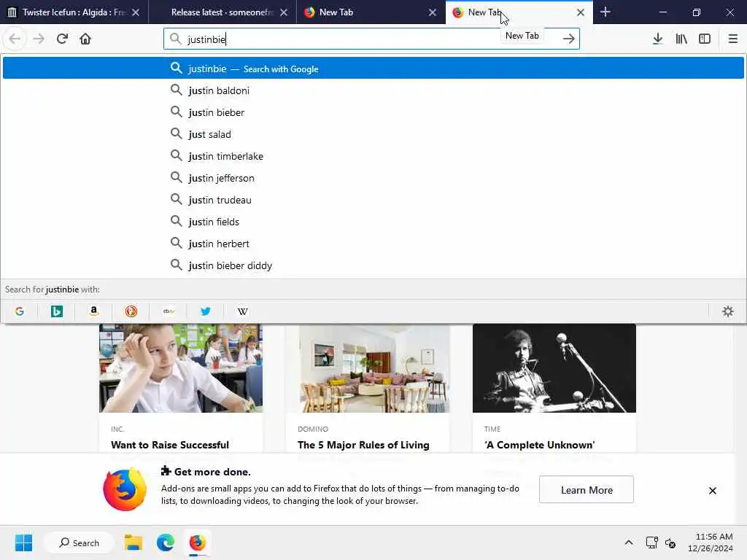Close the active New Tab

click(580, 12)
